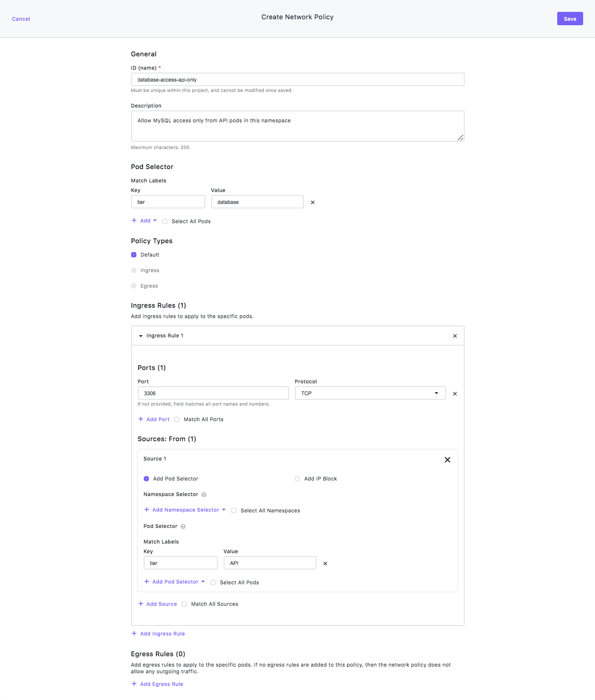Open the Protocol TCP dropdown

click(x=370, y=393)
